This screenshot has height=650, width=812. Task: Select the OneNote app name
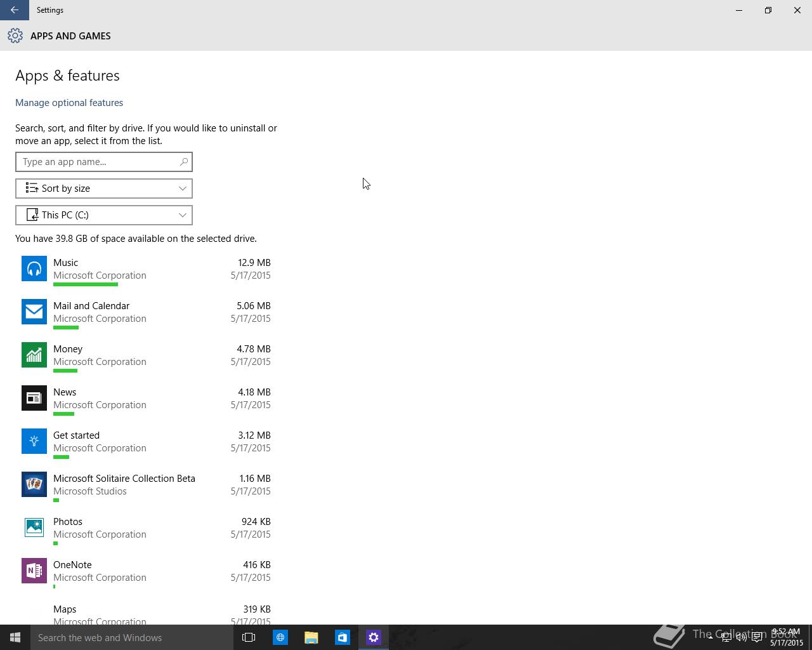(x=72, y=565)
